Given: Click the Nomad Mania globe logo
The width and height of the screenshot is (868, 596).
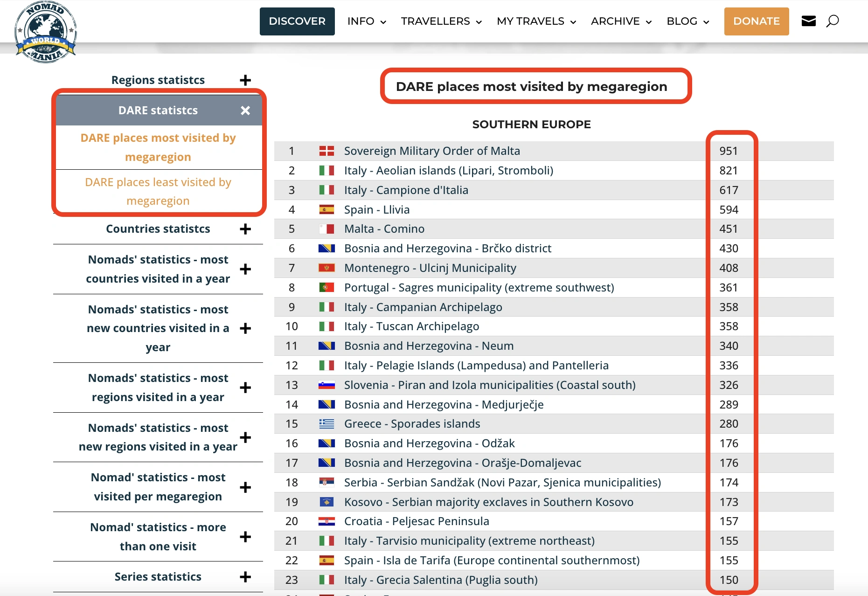Looking at the screenshot, I should point(46,32).
